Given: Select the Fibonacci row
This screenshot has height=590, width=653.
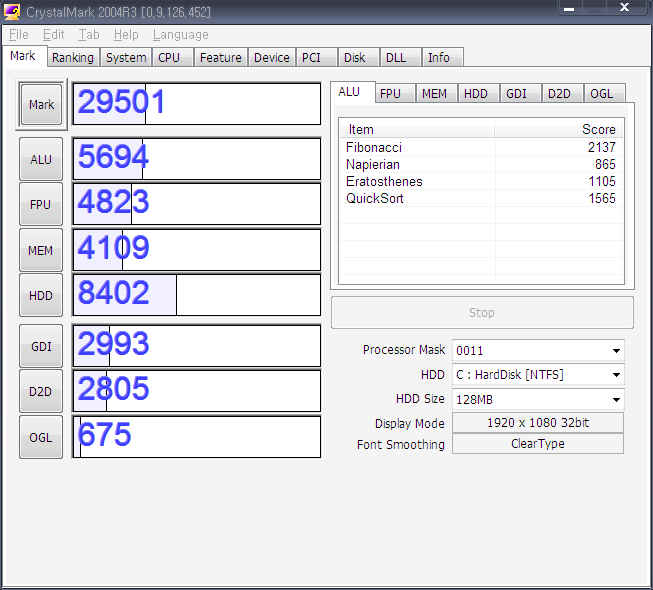Looking at the screenshot, I should pos(481,147).
